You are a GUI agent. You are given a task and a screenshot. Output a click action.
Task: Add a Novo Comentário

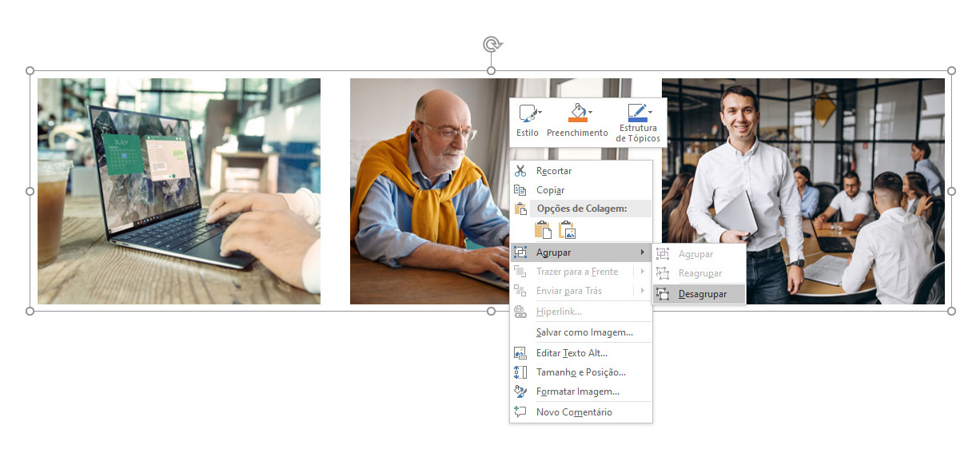coord(581,412)
